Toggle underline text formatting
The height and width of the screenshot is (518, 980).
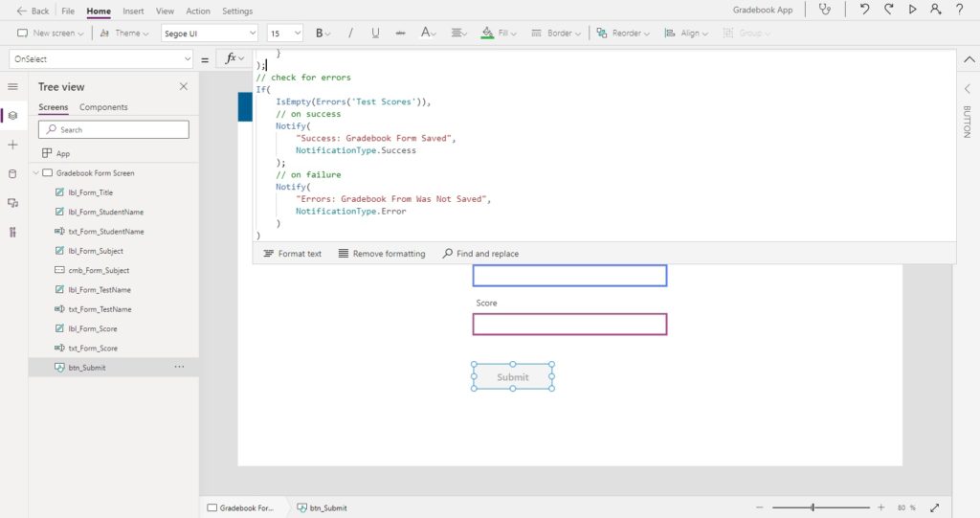pyautogui.click(x=375, y=33)
